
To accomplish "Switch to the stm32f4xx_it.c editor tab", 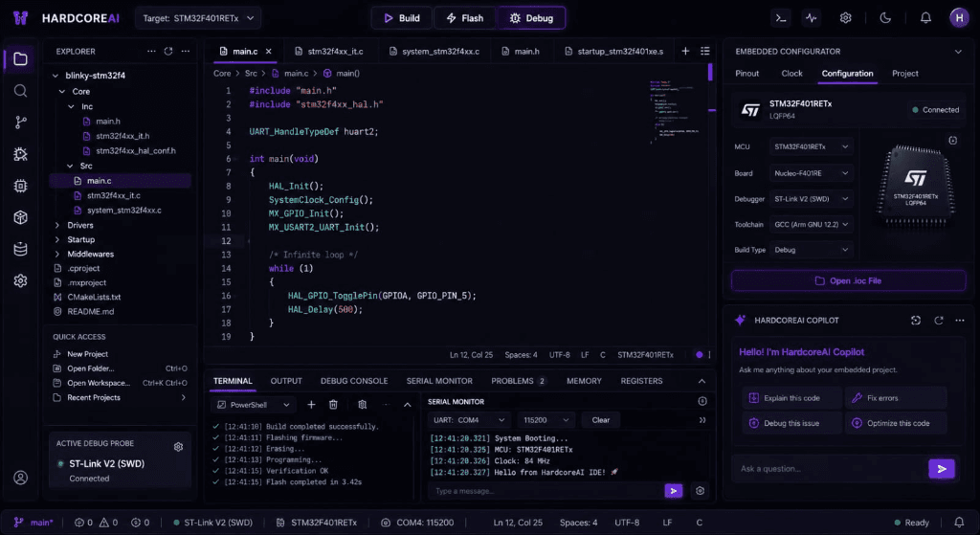I will click(x=329, y=52).
